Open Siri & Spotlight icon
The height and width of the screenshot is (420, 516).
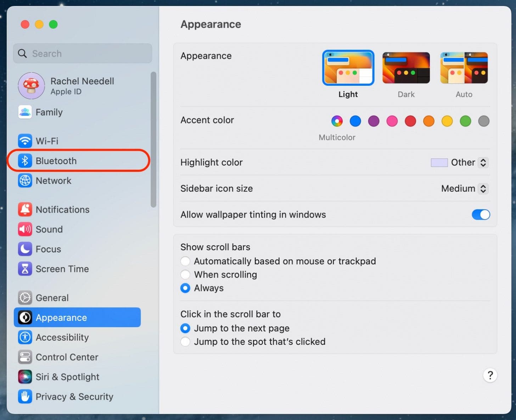tap(25, 377)
